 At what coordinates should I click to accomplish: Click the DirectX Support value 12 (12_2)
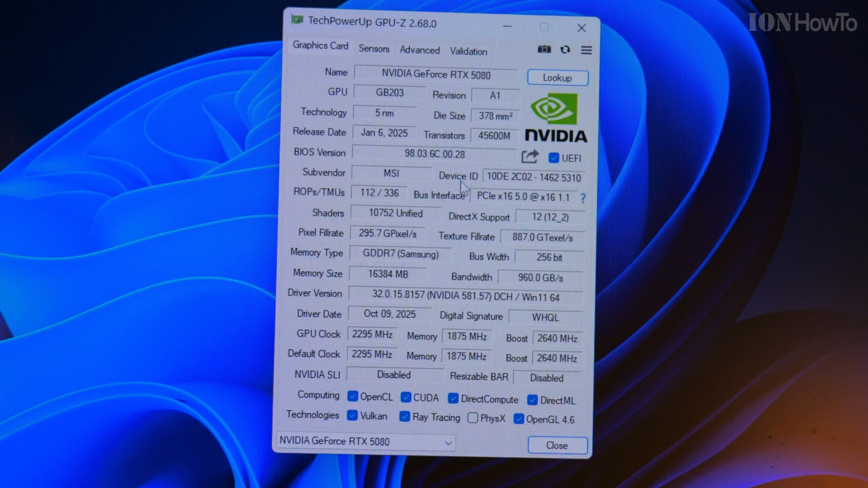pyautogui.click(x=550, y=217)
